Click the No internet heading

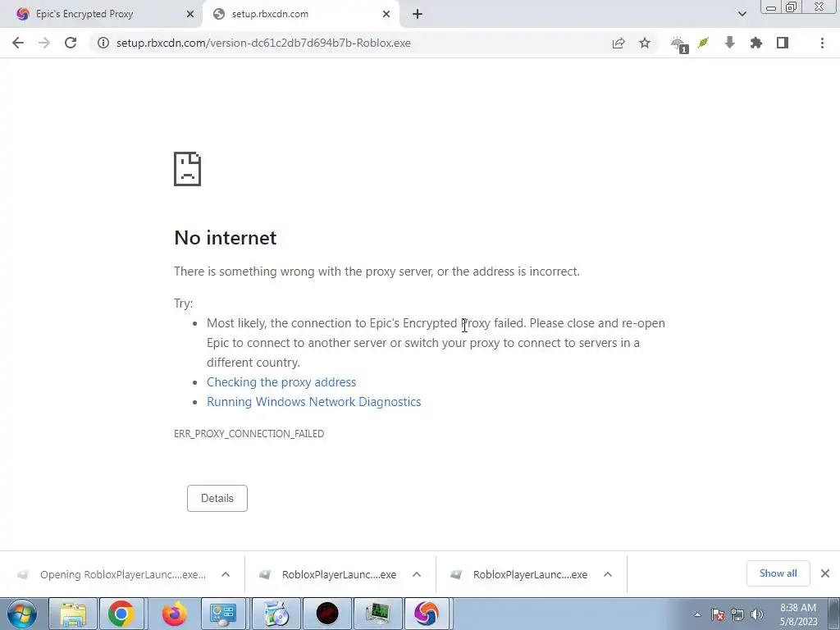pyautogui.click(x=226, y=238)
